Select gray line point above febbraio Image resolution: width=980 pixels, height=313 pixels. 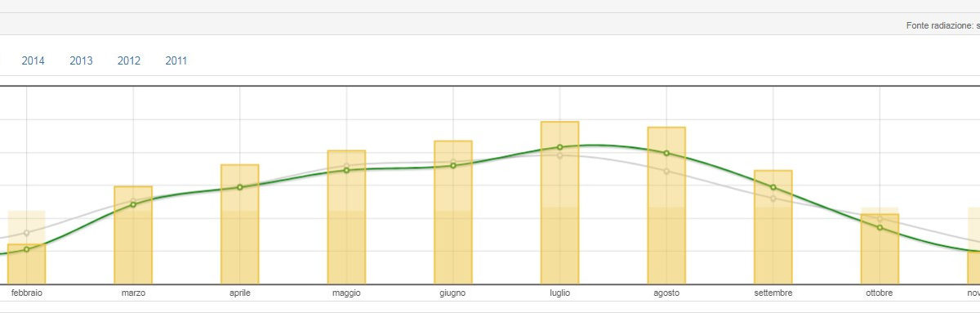point(26,233)
